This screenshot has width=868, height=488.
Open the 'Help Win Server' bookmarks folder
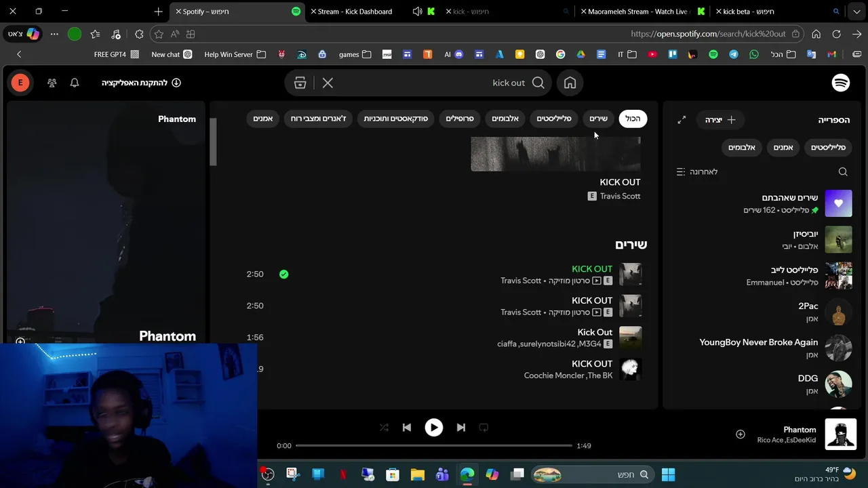coord(235,54)
